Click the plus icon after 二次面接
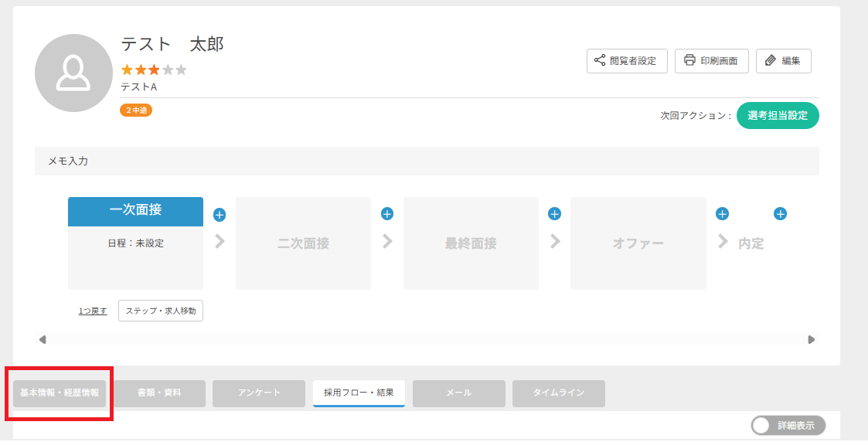The width and height of the screenshot is (868, 442). tap(387, 214)
